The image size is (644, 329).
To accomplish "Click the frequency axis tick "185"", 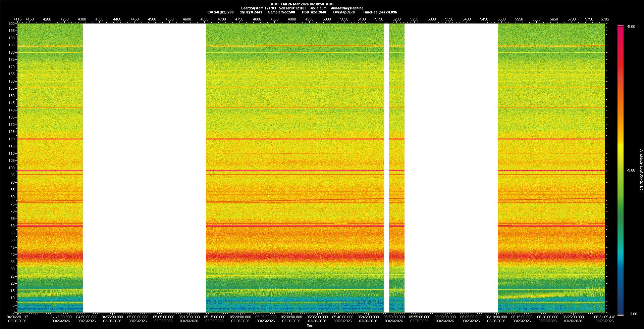I will 12,45.
